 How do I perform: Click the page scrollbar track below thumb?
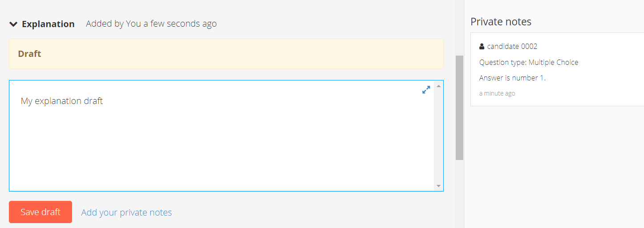459,193
